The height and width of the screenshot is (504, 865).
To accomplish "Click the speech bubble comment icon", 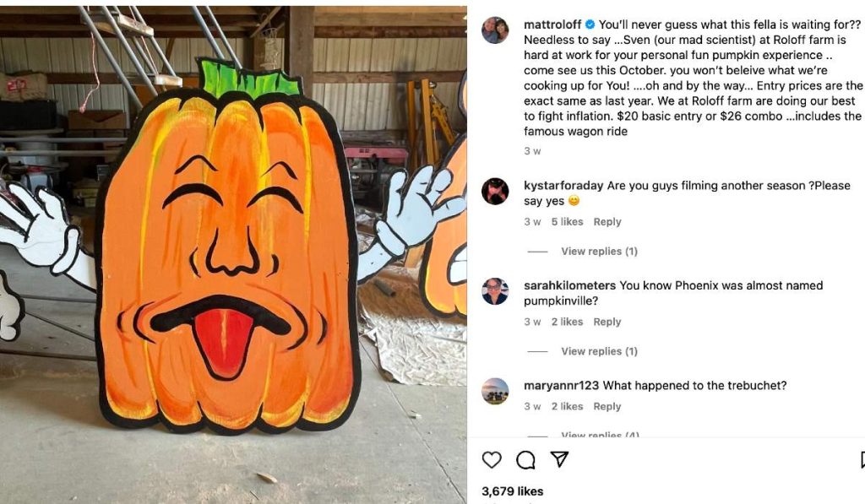I will (x=525, y=460).
